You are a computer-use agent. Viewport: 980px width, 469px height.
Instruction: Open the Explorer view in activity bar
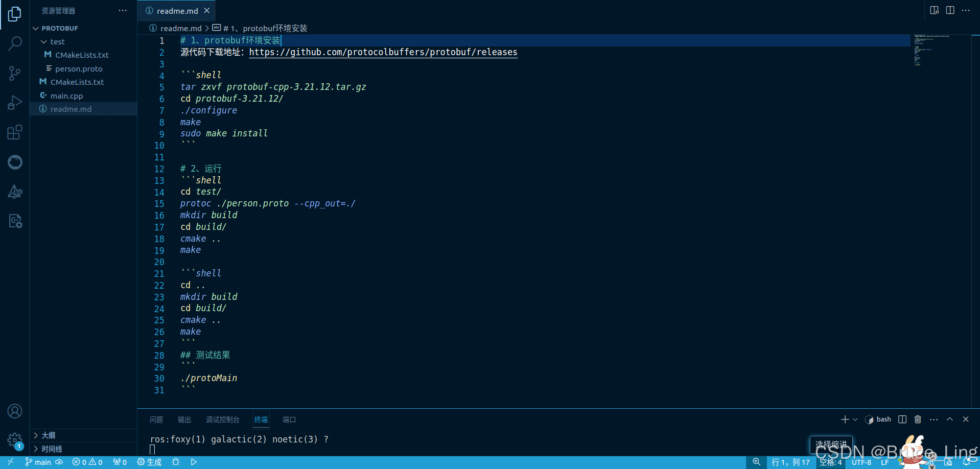pyautogui.click(x=15, y=14)
